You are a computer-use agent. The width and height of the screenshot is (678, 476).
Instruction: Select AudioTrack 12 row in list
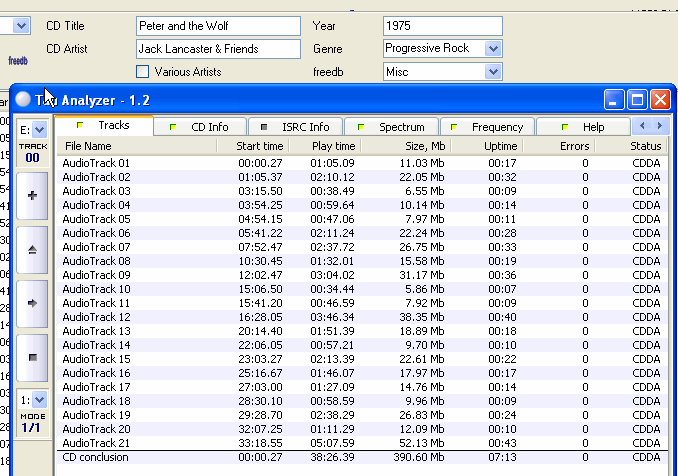pyautogui.click(x=97, y=317)
